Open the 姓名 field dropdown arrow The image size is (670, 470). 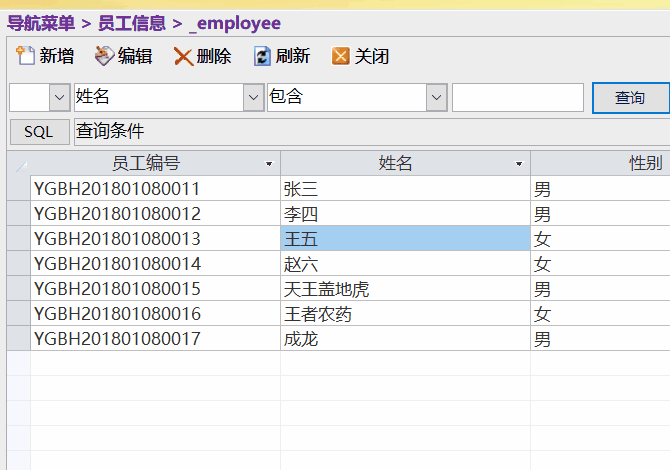click(253, 97)
